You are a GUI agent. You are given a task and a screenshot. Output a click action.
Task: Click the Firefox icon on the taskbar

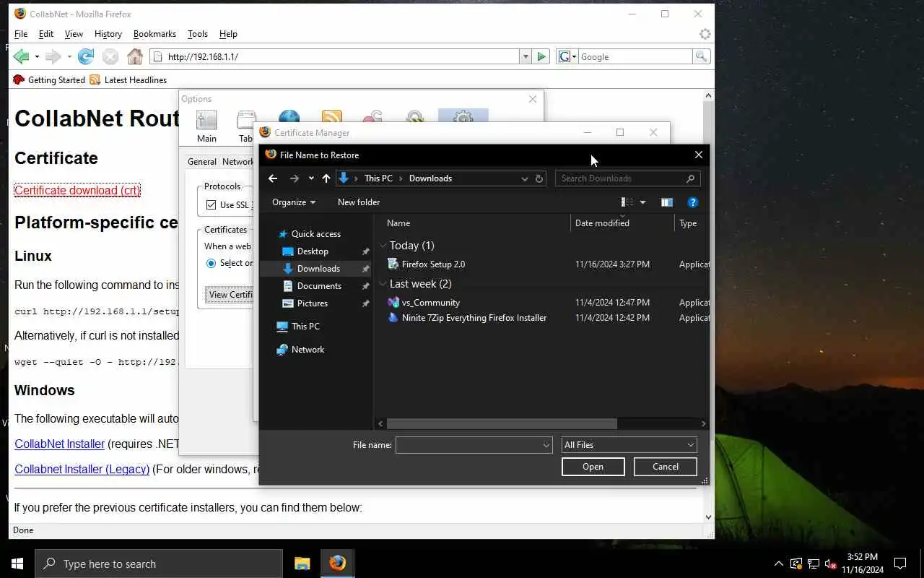click(x=337, y=564)
